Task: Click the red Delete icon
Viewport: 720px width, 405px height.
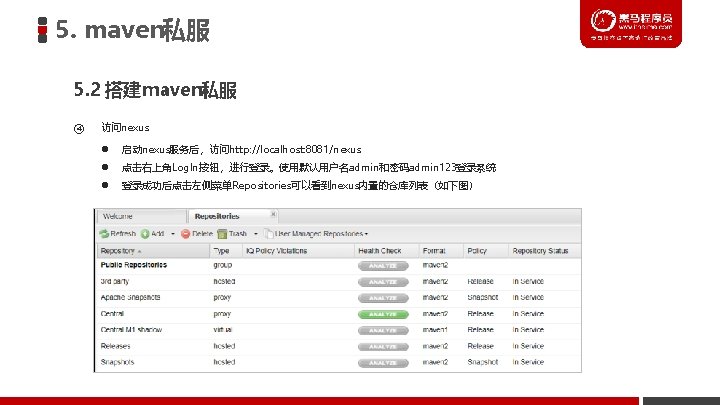Action: 186,234
